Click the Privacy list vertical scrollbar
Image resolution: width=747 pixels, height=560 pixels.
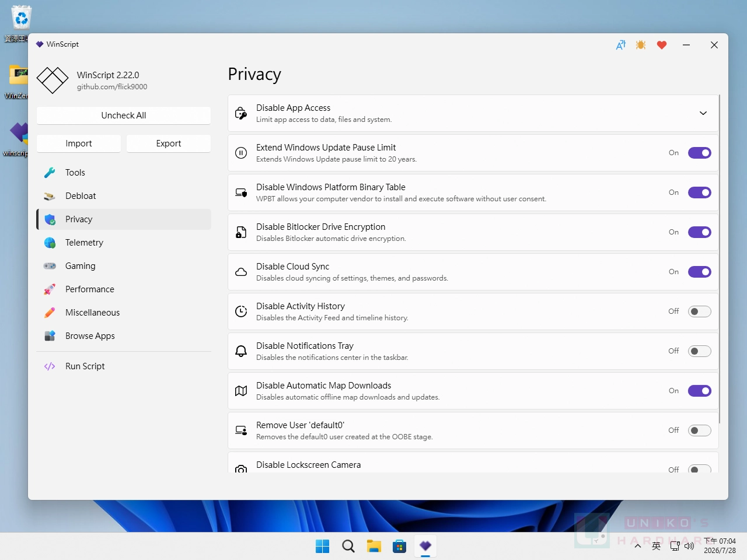pyautogui.click(x=720, y=259)
